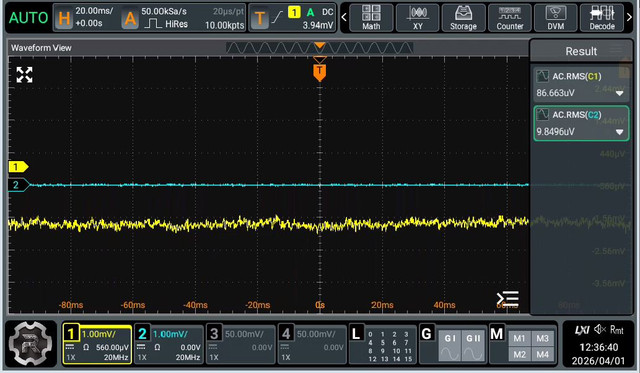Click the HiRes acquisition mode label
Viewport: 640px width, 373px height.
176,24
